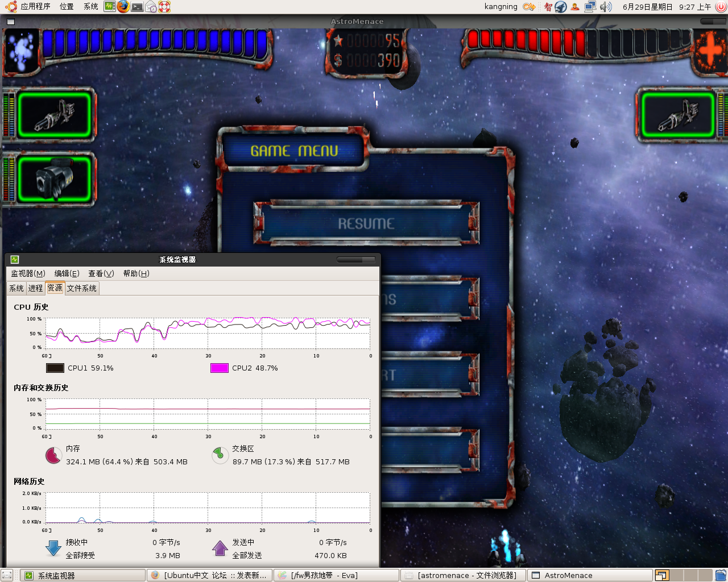Click the 网络历史 network graph
Screen dimensions: 728x582
208,508
